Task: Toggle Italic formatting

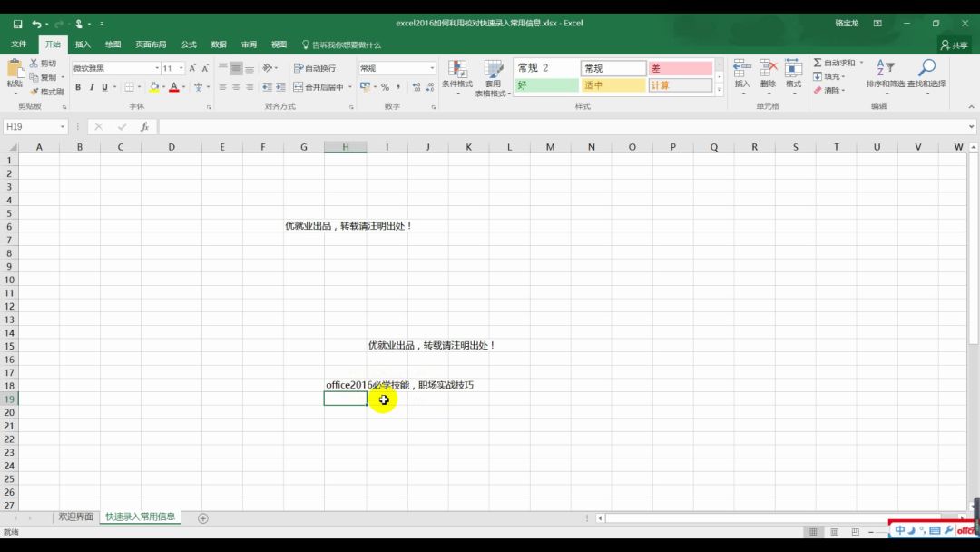Action: (x=92, y=87)
